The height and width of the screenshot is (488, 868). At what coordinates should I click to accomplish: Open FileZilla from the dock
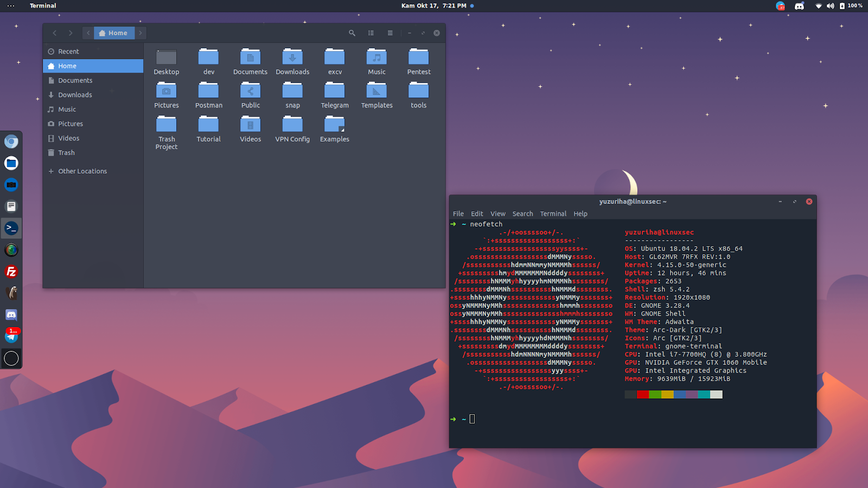[11, 271]
